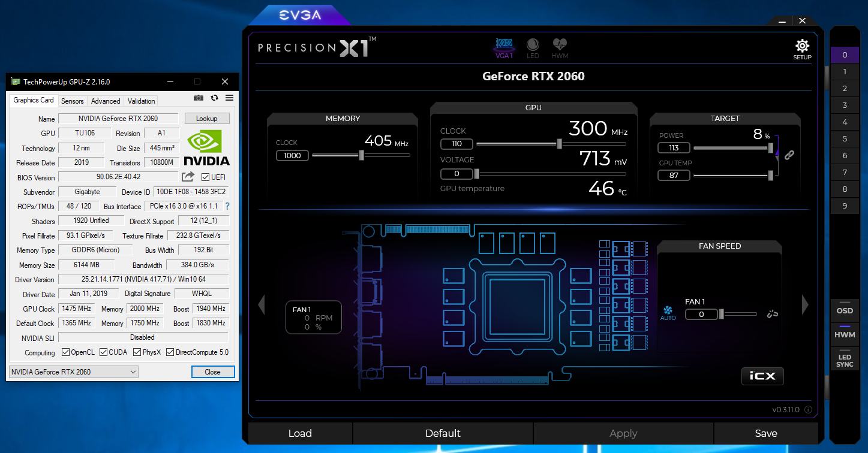Toggle the PhysX checkbox
The height and width of the screenshot is (453, 868).
[x=137, y=352]
